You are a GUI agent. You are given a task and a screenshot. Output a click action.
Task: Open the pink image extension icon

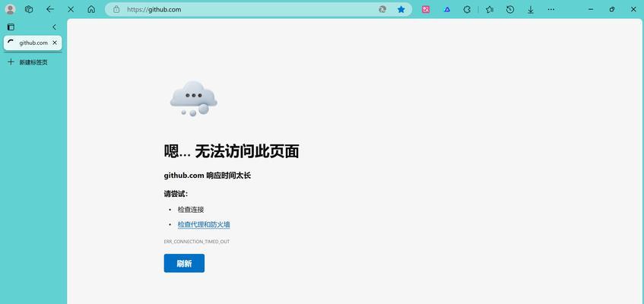coord(426,9)
